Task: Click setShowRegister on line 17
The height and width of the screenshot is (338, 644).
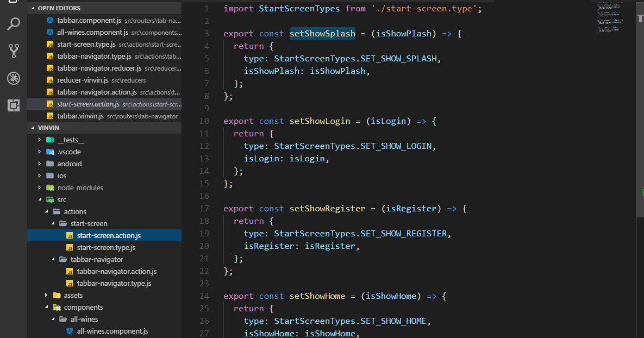Action: (x=327, y=208)
